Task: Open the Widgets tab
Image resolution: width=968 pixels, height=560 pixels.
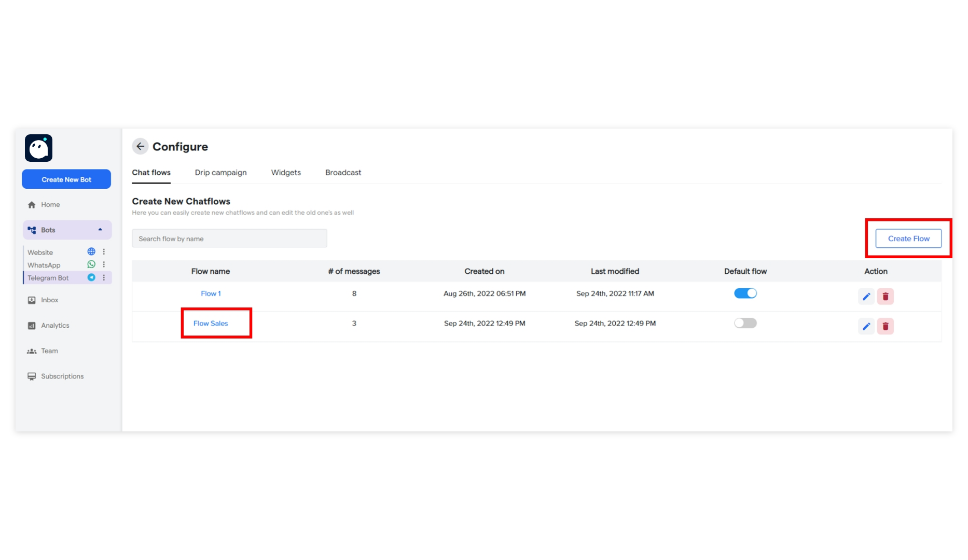Action: [x=286, y=173]
